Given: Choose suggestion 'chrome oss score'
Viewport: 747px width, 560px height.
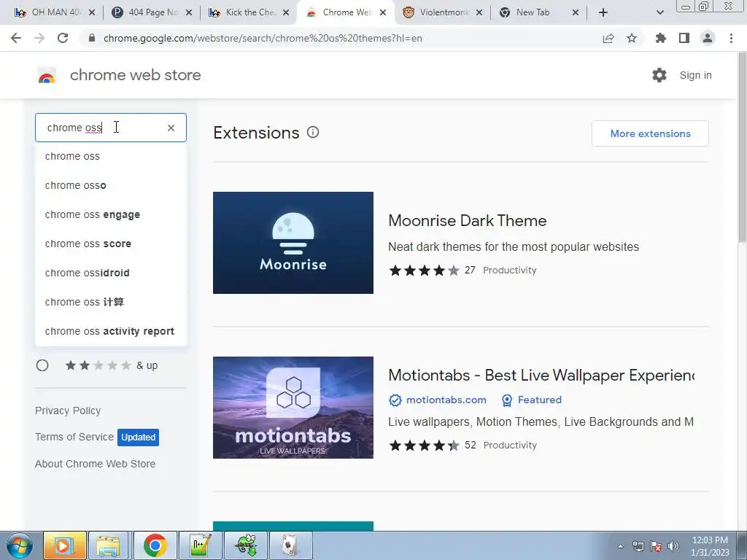Looking at the screenshot, I should coord(111,244).
